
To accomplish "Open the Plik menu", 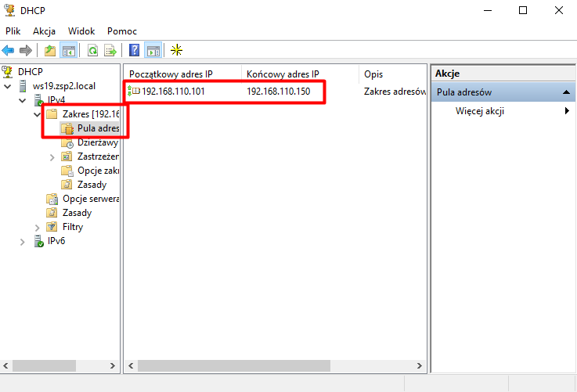I will (13, 31).
